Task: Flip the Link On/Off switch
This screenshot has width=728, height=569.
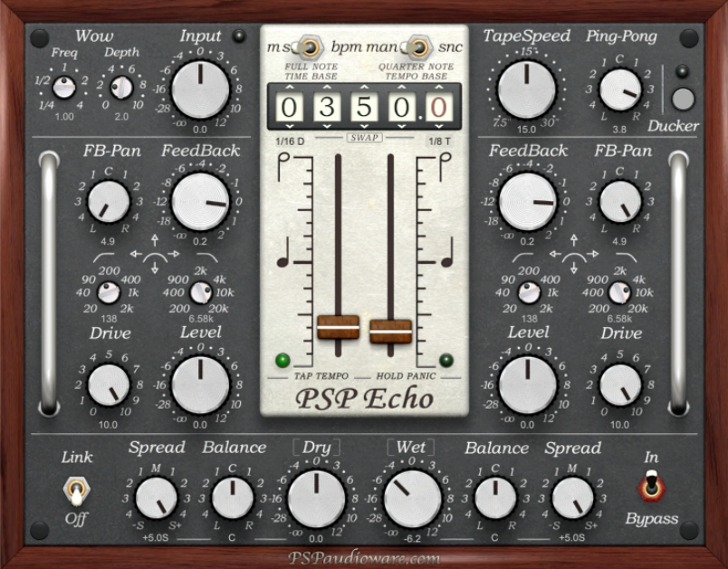Action: [x=77, y=491]
